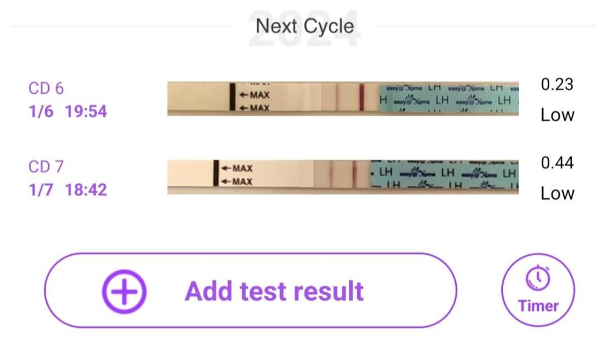Image resolution: width=609 pixels, height=364 pixels.
Task: Click the 1/7 18:42 timestamp
Action: tap(68, 189)
